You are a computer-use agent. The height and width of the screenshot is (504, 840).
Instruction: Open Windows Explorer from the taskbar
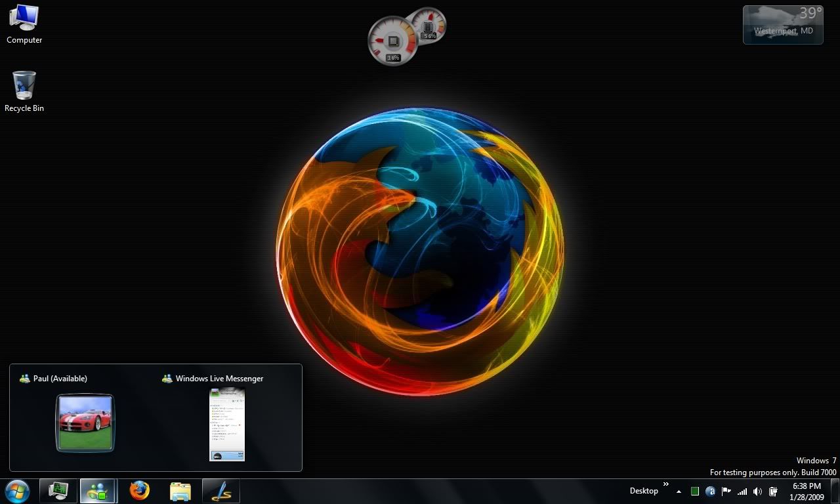[180, 491]
